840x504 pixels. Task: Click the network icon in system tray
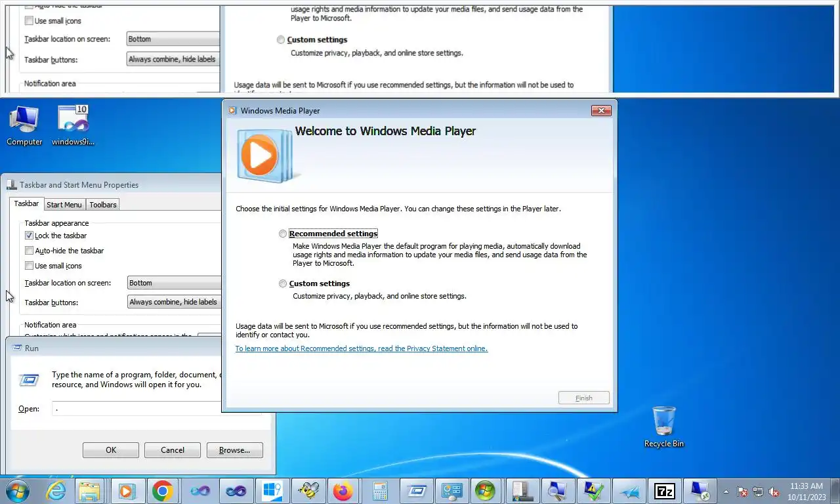tap(758, 492)
